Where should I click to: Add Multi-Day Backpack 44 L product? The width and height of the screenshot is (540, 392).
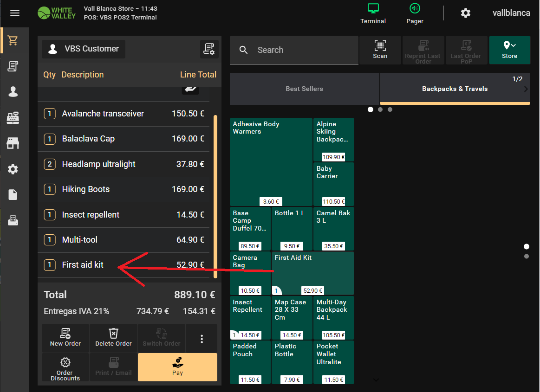coord(333,318)
